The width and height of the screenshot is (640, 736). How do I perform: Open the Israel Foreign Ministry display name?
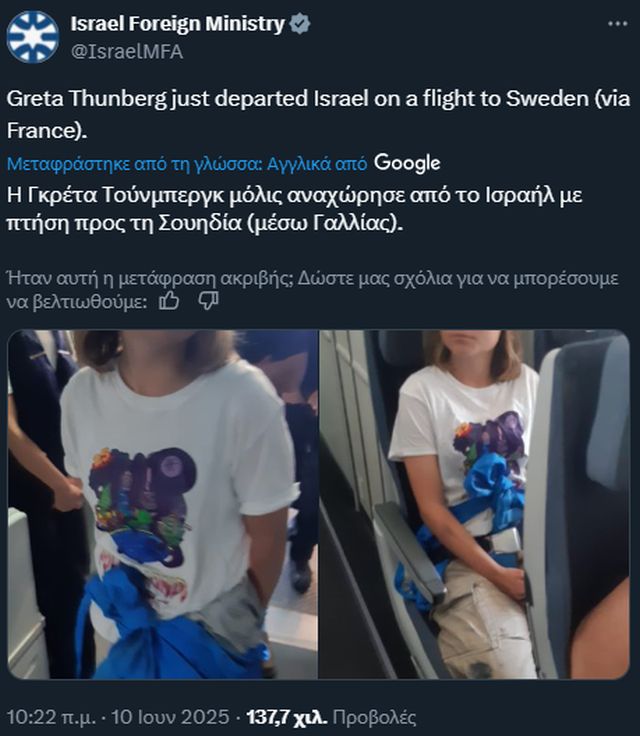(x=177, y=23)
